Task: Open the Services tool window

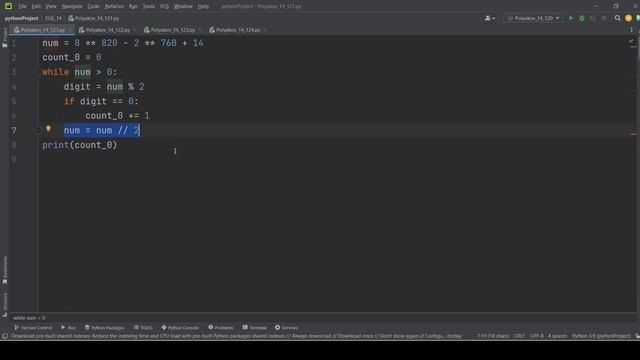Action: point(287,327)
